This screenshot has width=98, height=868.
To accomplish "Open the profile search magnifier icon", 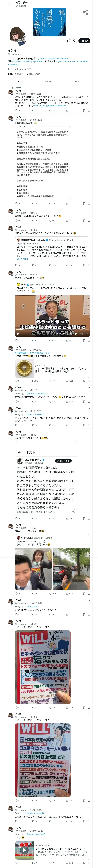I will pyautogui.click(x=75, y=41).
